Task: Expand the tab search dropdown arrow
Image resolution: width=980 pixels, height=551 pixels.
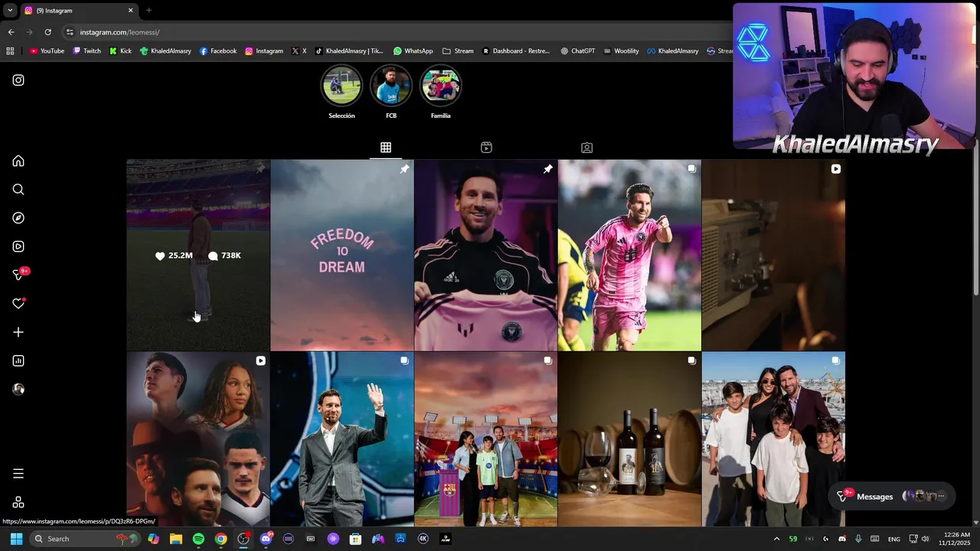Action: click(9, 11)
